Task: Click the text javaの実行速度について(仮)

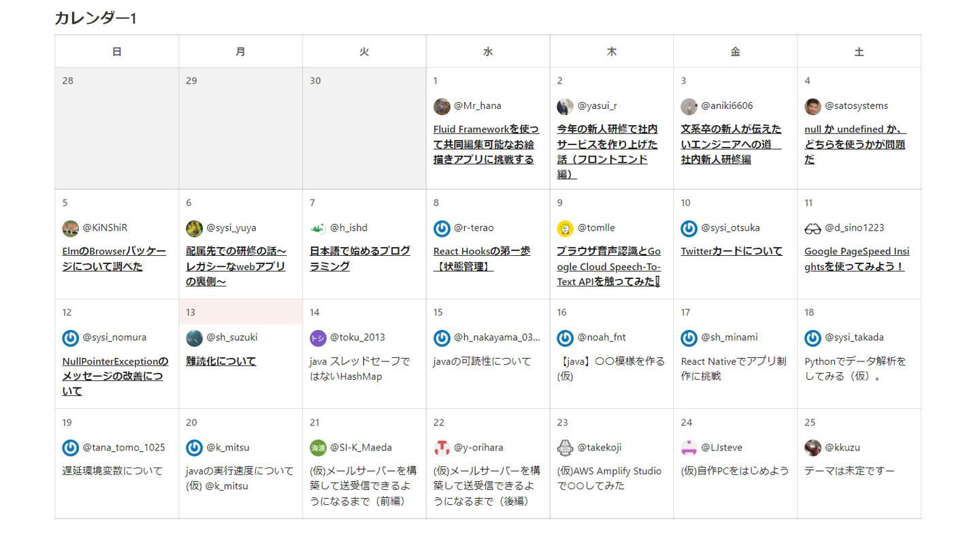Action: (240, 478)
